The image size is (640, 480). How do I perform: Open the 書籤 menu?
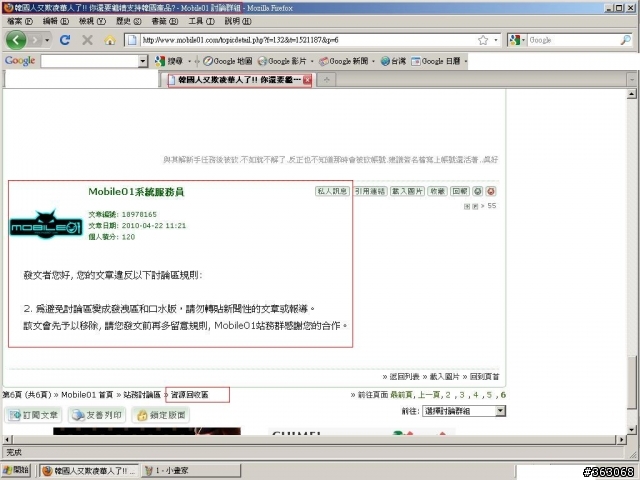click(x=164, y=21)
